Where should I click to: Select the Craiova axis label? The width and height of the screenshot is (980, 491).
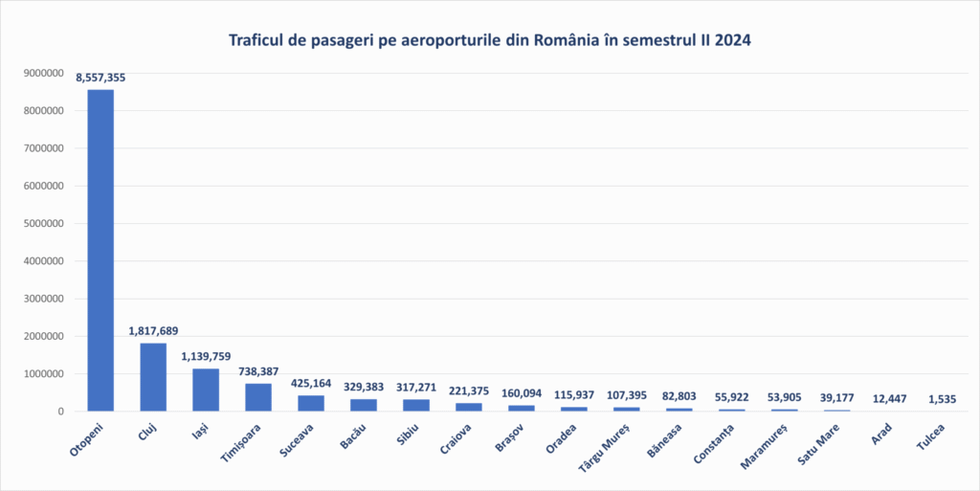(455, 439)
